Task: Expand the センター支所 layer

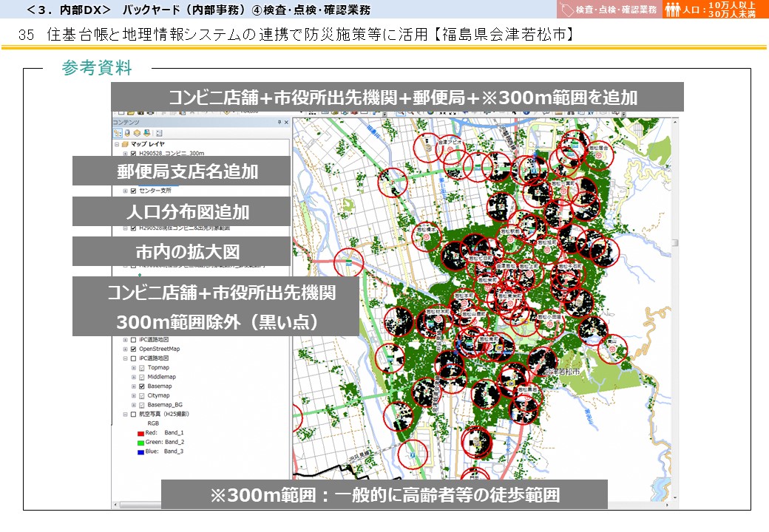Action: point(125,191)
